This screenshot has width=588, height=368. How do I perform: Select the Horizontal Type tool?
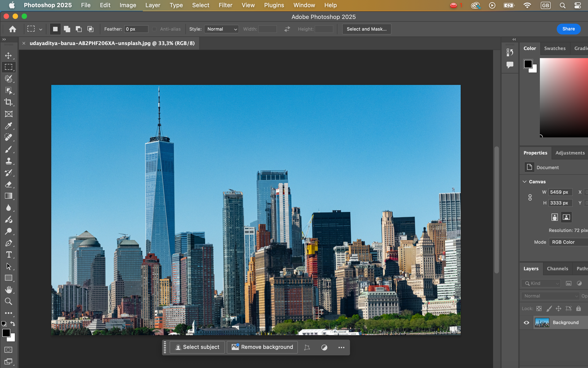pos(9,254)
